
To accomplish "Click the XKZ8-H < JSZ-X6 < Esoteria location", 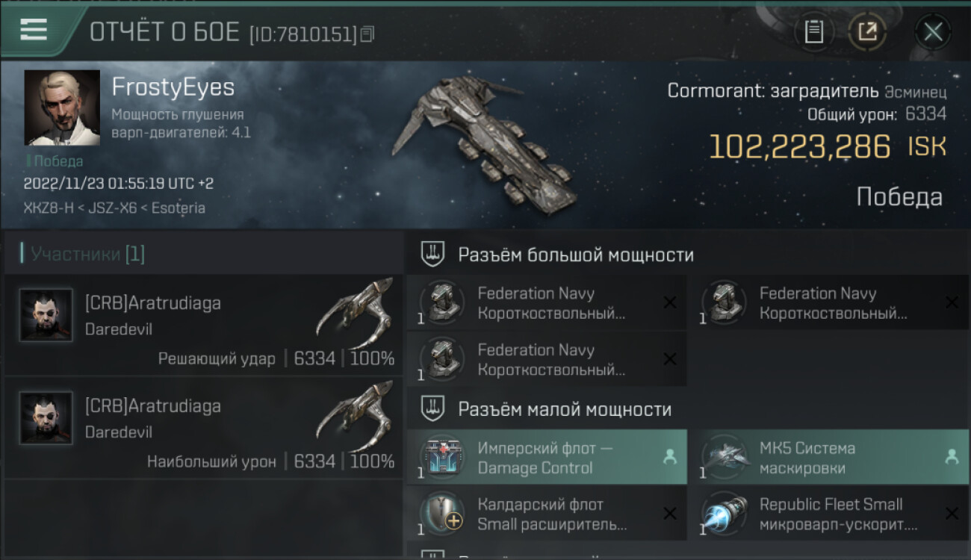I will pos(114,208).
